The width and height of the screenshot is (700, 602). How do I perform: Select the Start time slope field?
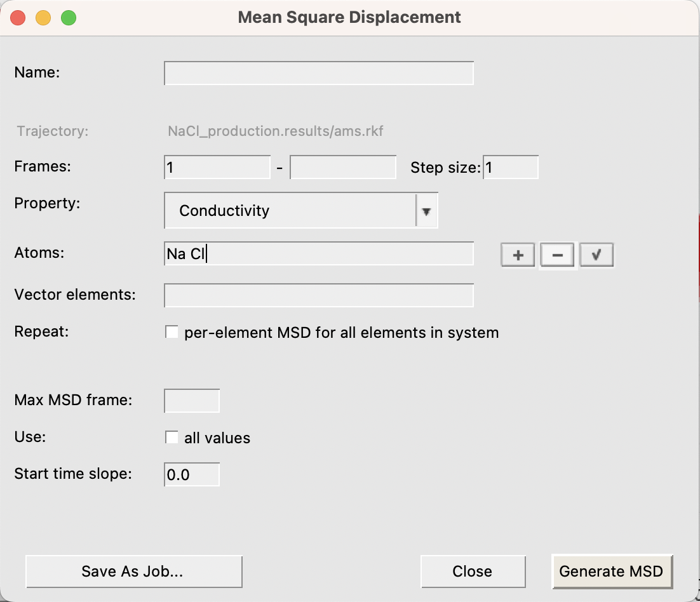(x=192, y=474)
